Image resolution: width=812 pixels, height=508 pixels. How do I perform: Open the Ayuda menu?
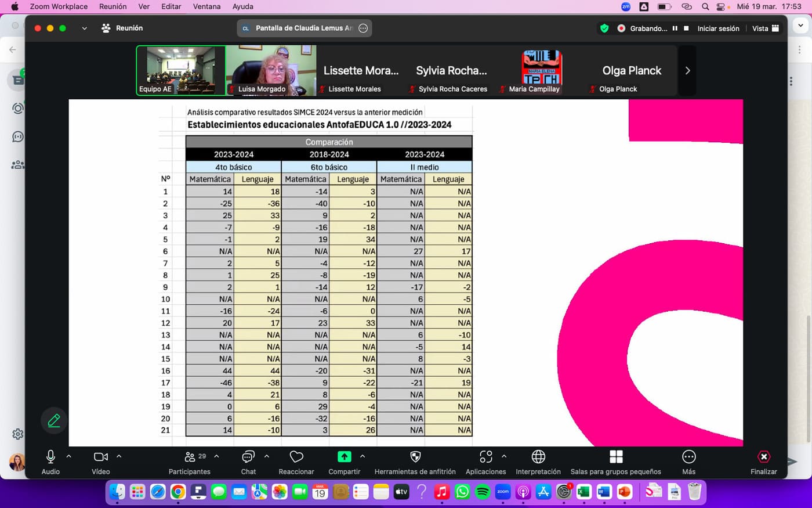coord(242,6)
